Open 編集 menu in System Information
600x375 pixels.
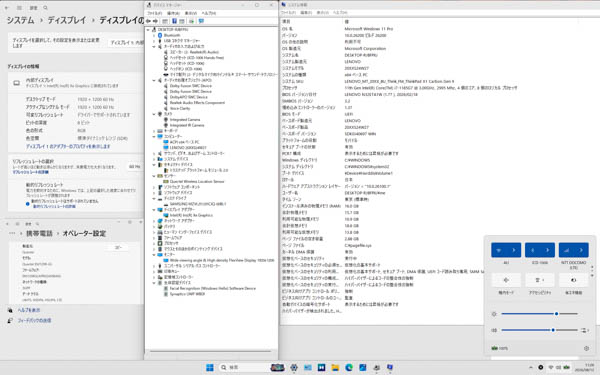pyautogui.click(x=306, y=13)
